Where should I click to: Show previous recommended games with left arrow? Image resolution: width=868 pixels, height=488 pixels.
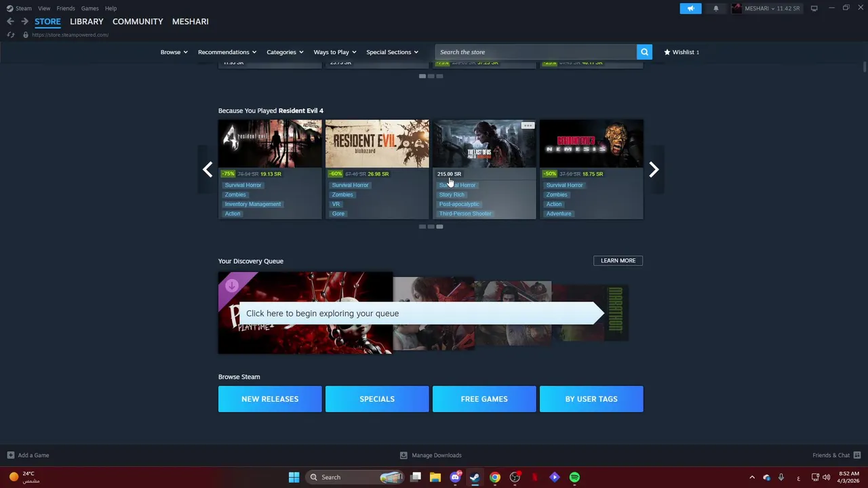click(x=208, y=169)
